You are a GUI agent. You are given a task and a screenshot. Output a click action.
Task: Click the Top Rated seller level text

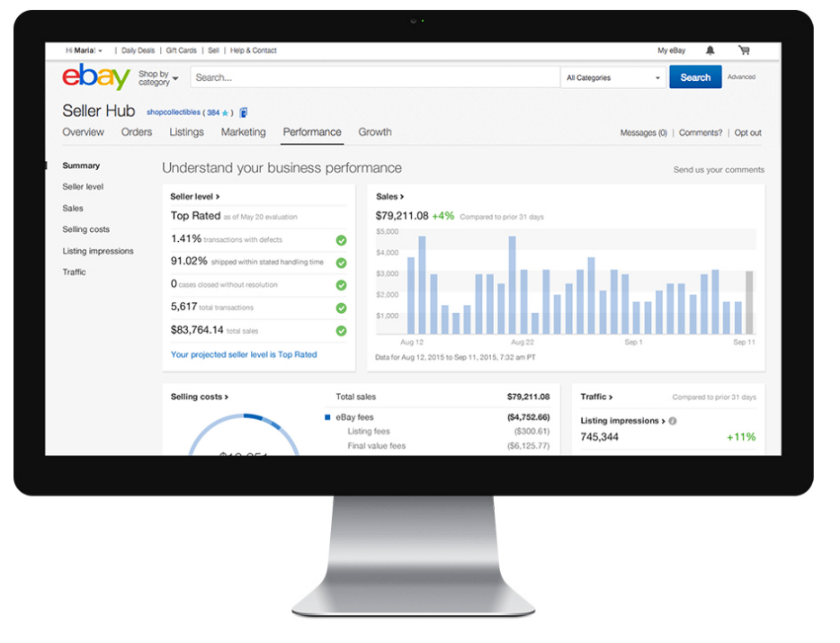195,216
